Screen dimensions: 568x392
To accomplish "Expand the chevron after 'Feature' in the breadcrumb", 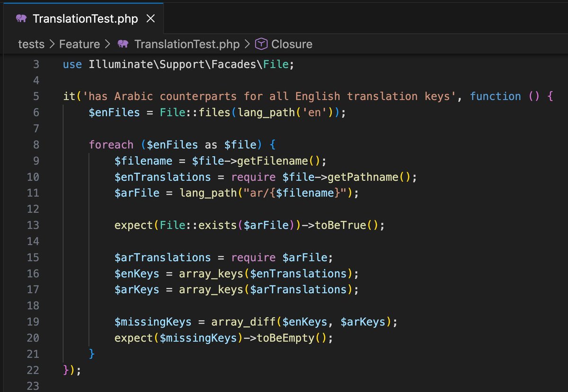I will pyautogui.click(x=107, y=44).
